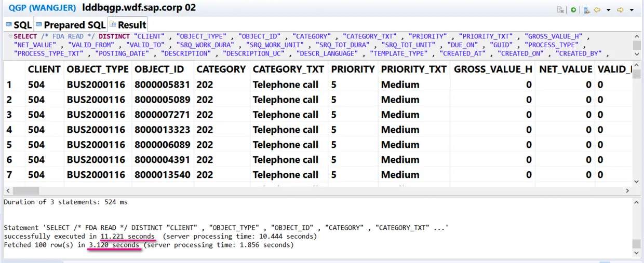Select the cell with object ID 8000007271

click(x=163, y=115)
